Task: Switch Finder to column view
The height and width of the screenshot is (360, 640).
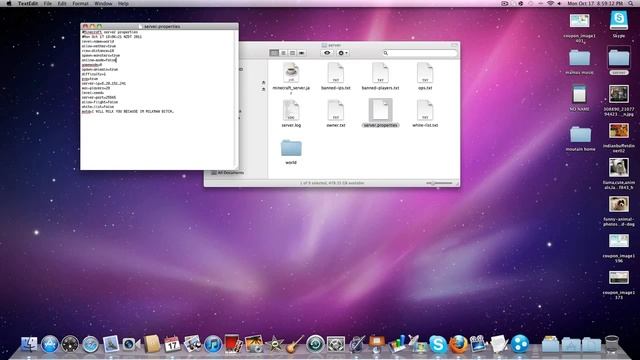Action: tap(292, 53)
